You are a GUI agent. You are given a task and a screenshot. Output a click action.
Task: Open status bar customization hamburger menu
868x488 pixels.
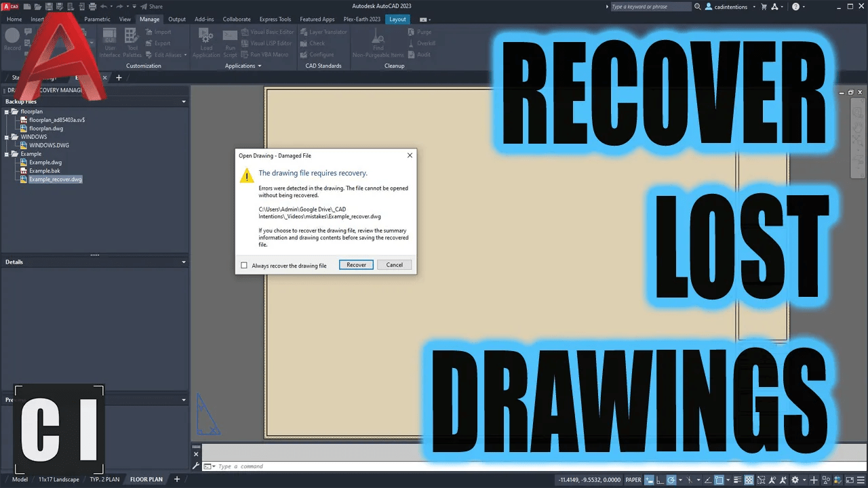pos(860,480)
